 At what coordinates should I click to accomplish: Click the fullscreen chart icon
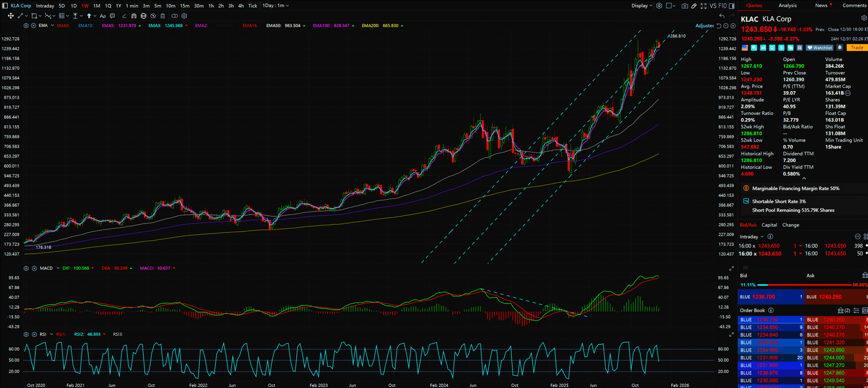(x=704, y=6)
